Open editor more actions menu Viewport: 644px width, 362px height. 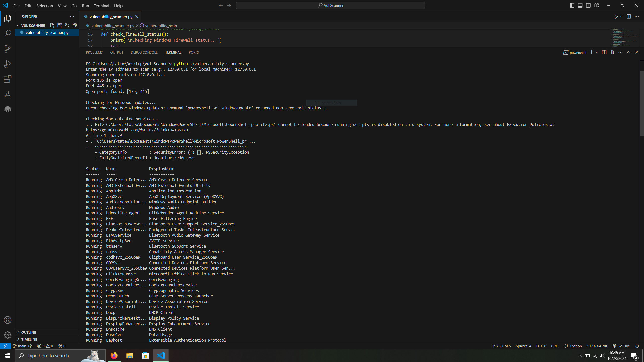637,17
